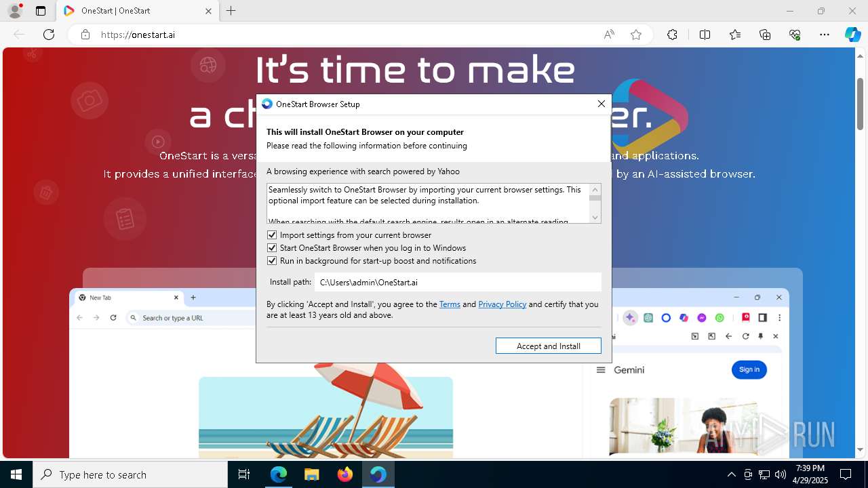868x488 pixels.
Task: Open the volume control icon
Action: point(781,474)
